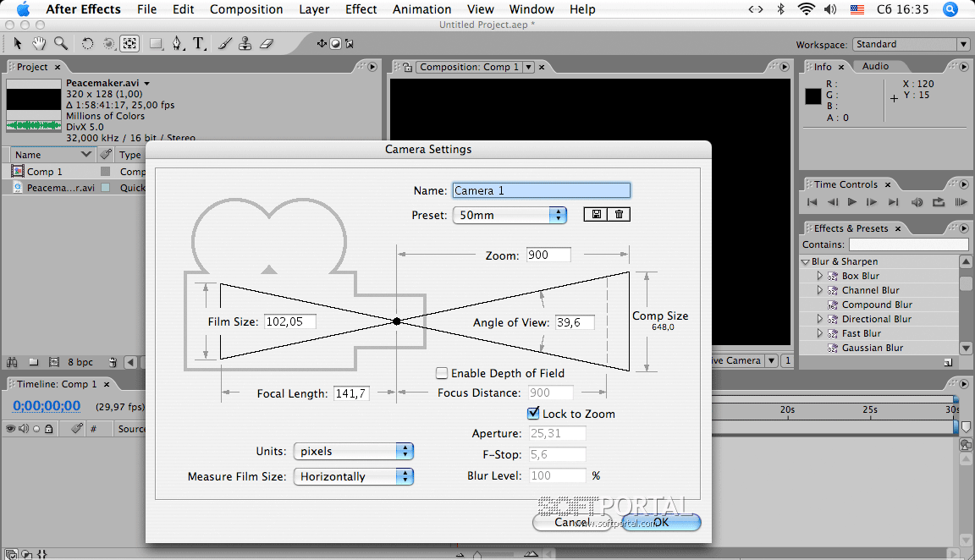Select the Brush tool
This screenshot has height=560, width=975.
click(225, 43)
